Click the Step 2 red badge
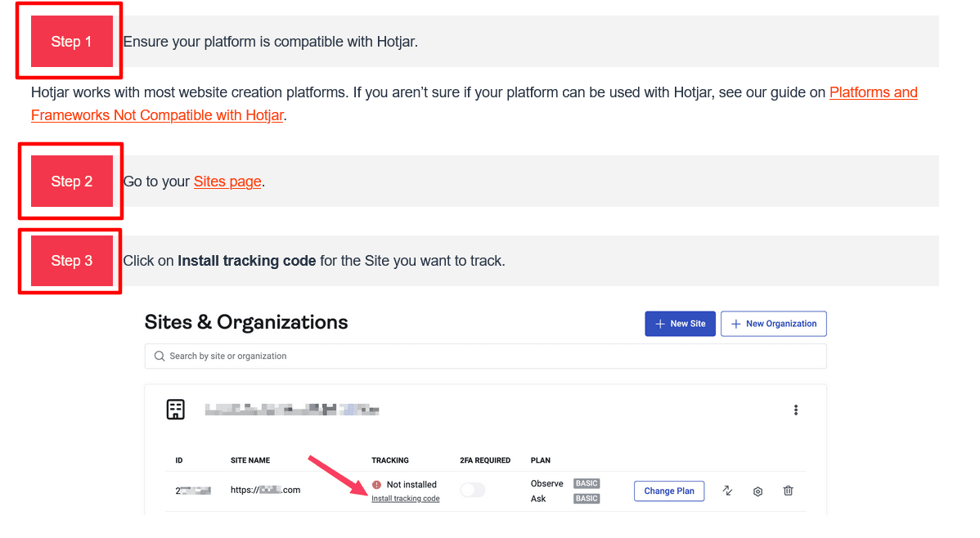Screen dimensions: 980x538 coord(70,181)
